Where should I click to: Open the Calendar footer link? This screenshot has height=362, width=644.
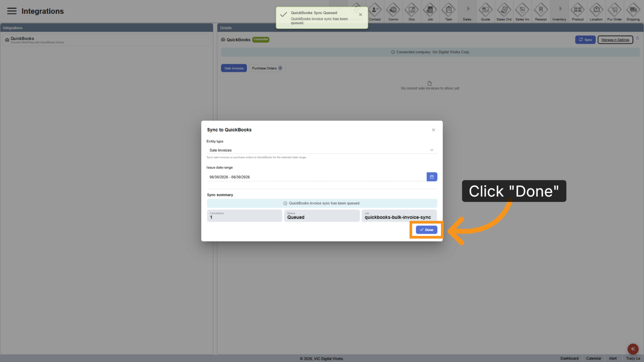(593, 359)
